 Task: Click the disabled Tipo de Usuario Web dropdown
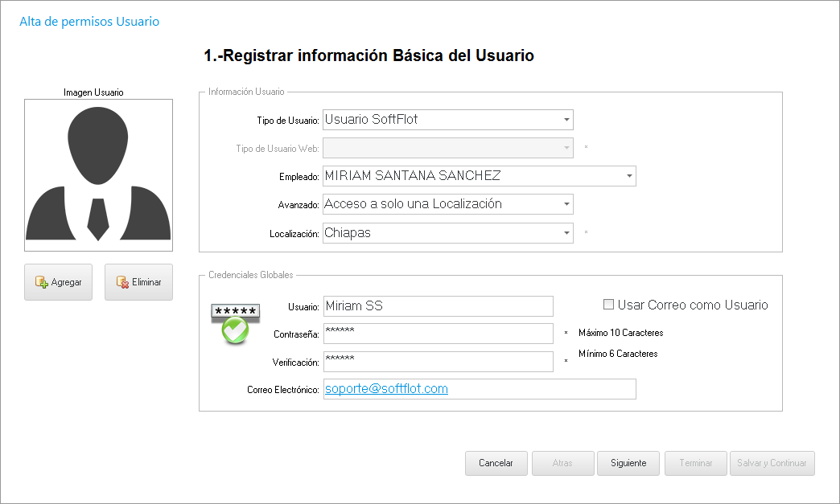(447, 148)
